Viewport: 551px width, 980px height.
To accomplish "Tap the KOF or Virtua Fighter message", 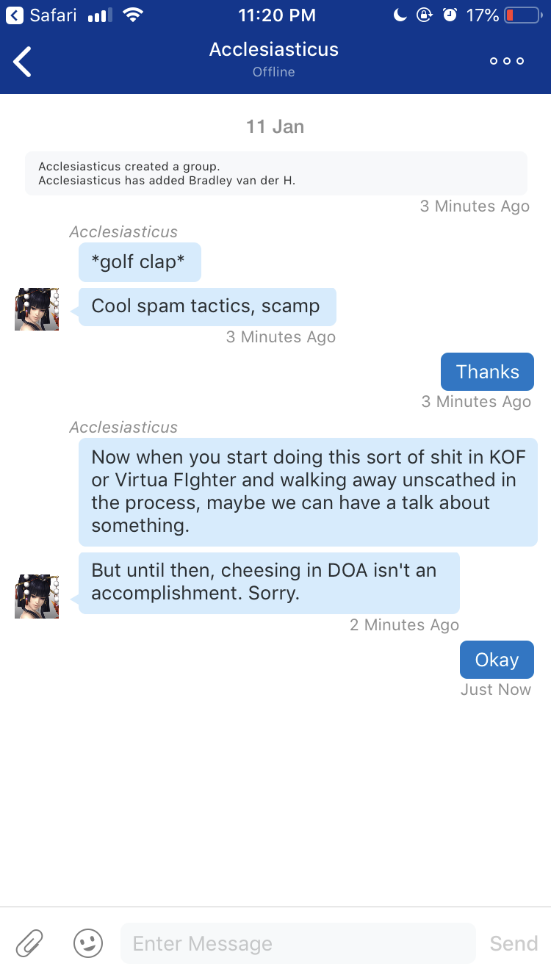I will click(x=308, y=491).
